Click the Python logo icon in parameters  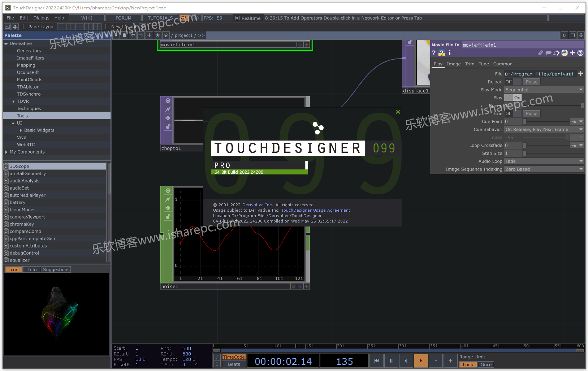pos(565,53)
